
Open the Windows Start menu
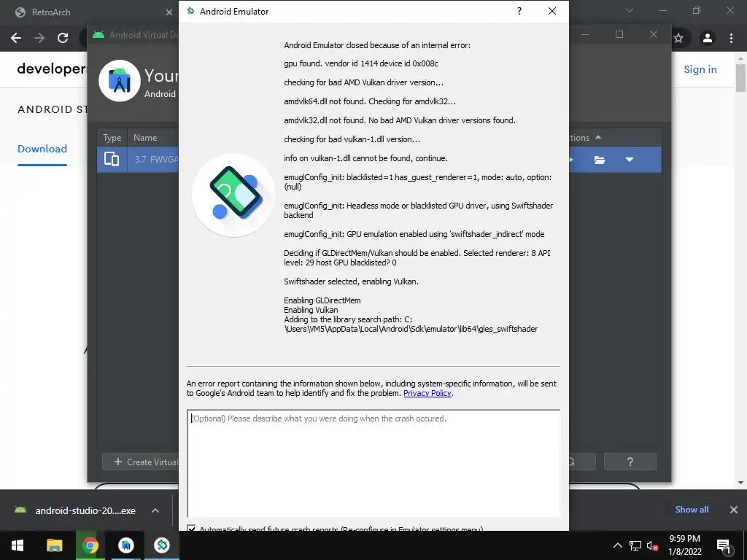click(x=18, y=545)
